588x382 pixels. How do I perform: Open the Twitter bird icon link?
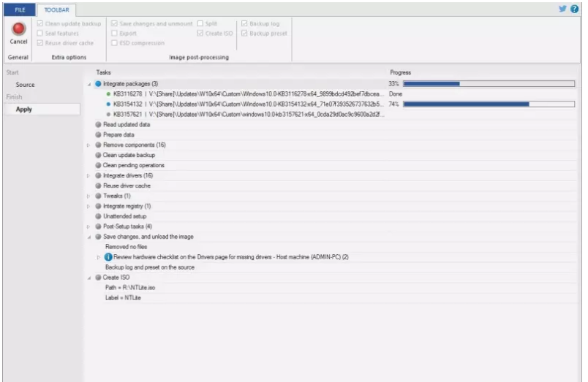click(562, 9)
